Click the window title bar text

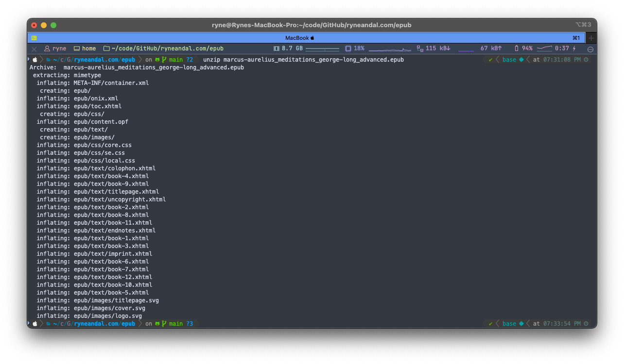[x=312, y=25]
